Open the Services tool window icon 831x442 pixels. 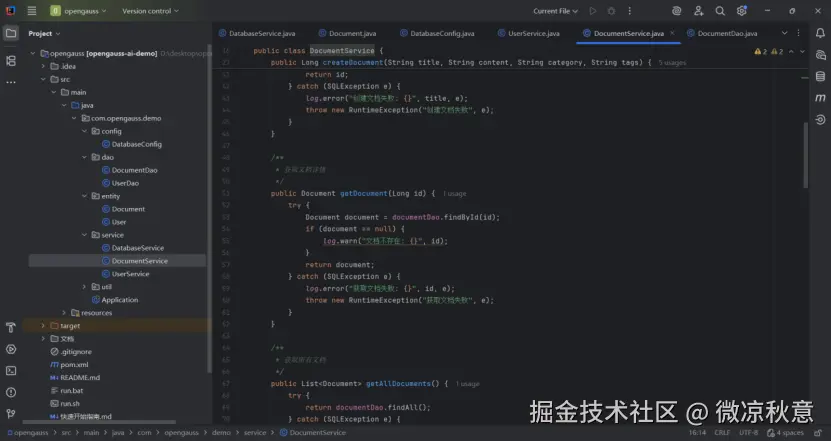point(11,349)
